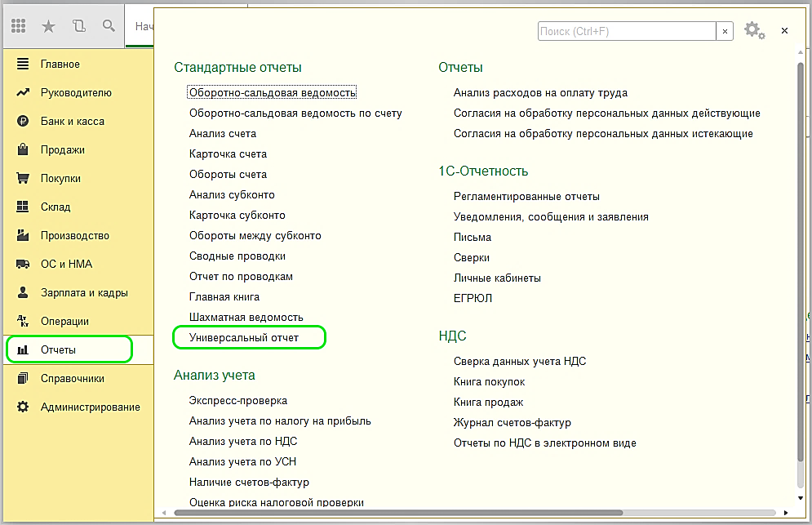Click the Склад grid icon
The height and width of the screenshot is (525, 812).
23,207
